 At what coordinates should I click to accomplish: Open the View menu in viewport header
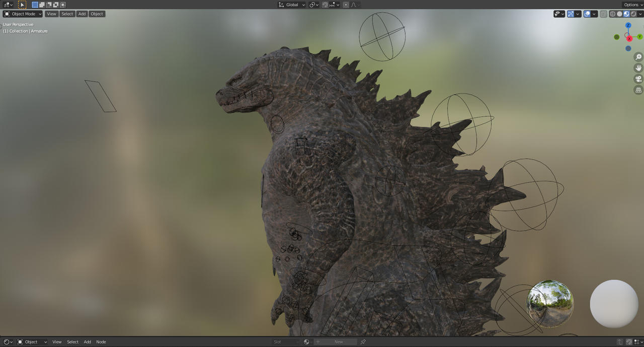click(51, 14)
